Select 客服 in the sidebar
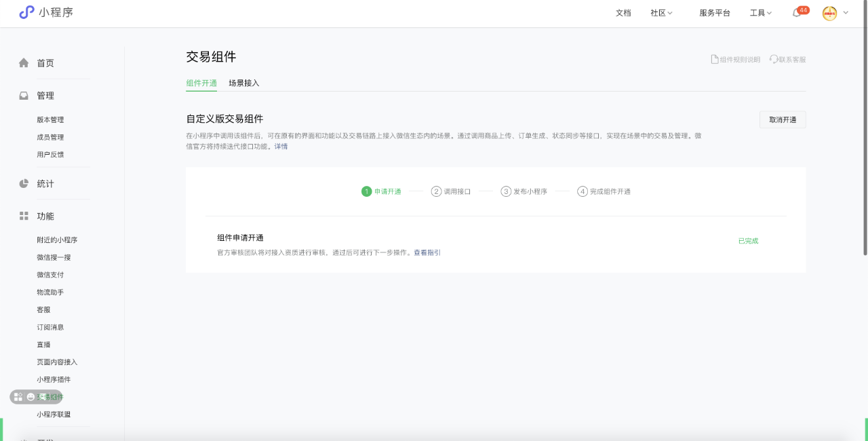Image resolution: width=868 pixels, height=441 pixels. coord(43,309)
